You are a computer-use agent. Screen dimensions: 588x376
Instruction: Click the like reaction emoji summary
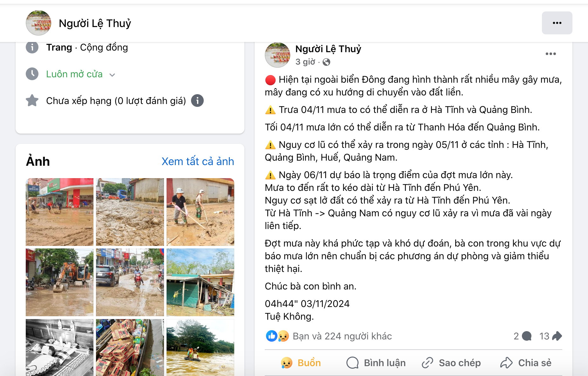pos(271,336)
